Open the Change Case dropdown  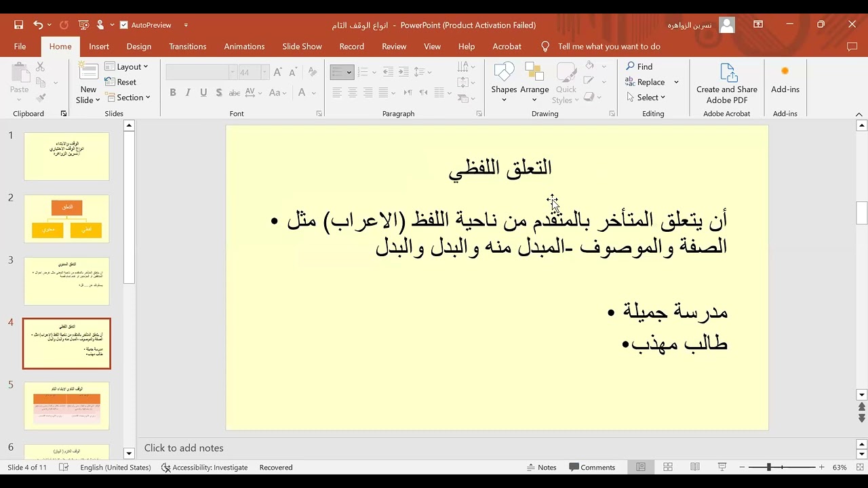(x=277, y=93)
